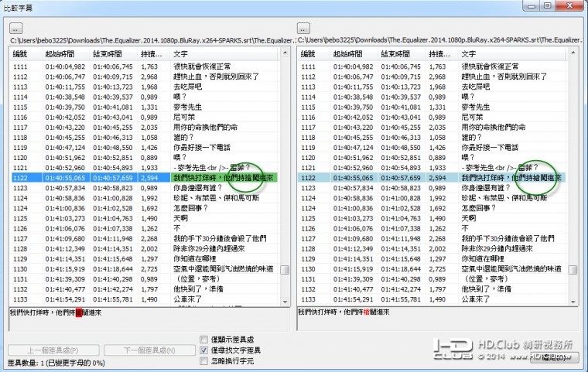This screenshot has height=372, width=588.
Task: Click the 結束時間 header in left list
Action: [113, 54]
